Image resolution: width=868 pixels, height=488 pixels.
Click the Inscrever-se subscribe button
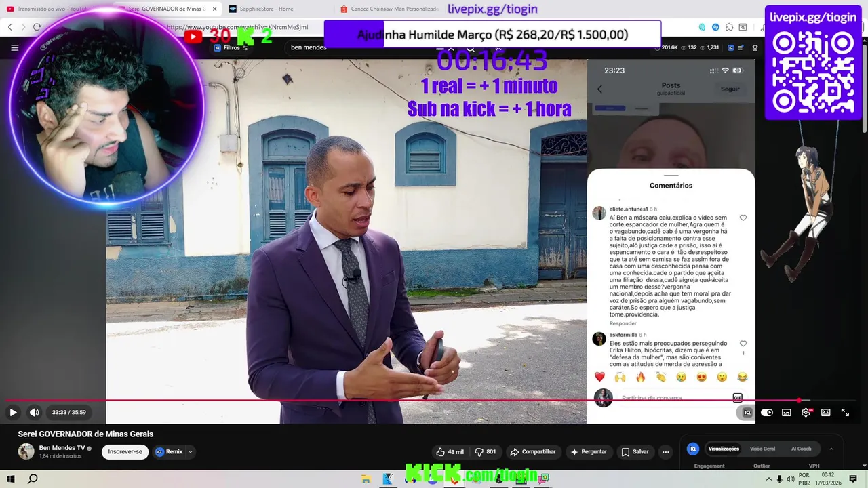point(125,452)
